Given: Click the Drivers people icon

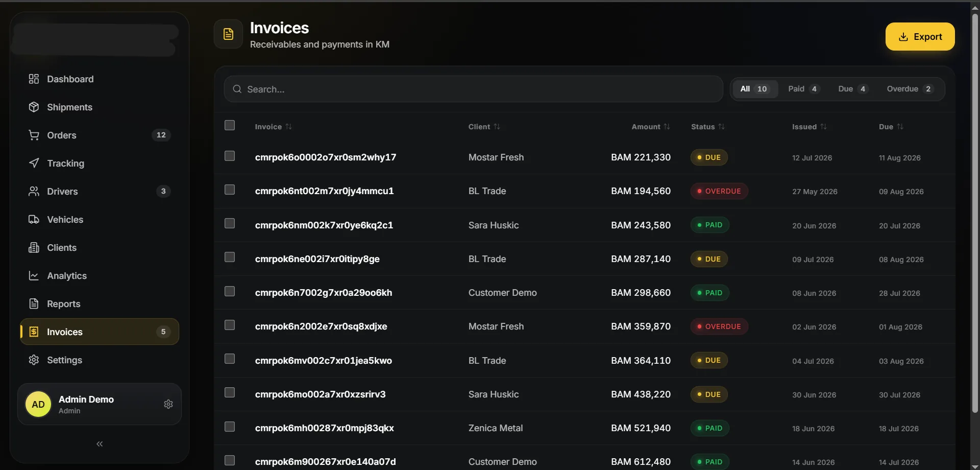Looking at the screenshot, I should pos(34,191).
